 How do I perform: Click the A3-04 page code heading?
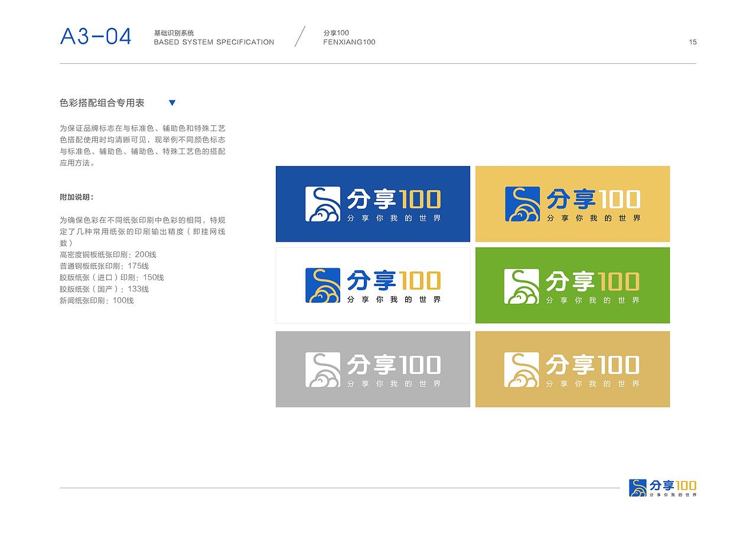(x=96, y=37)
